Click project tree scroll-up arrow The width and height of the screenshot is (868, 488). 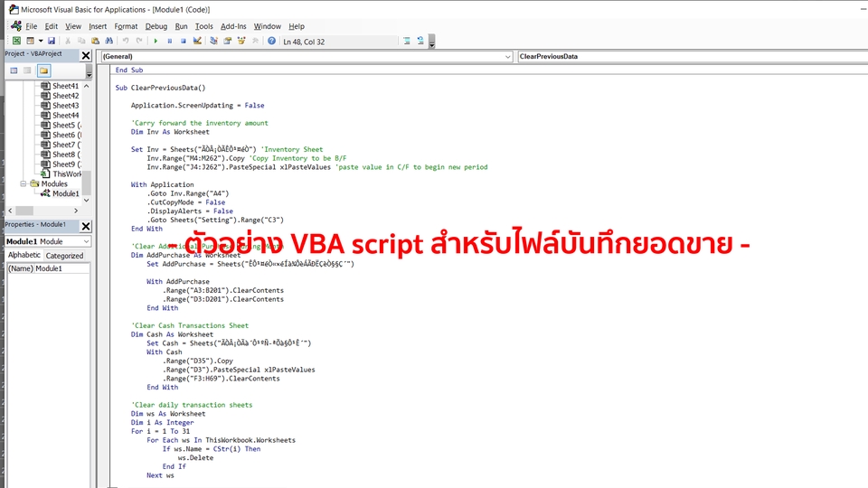[87, 87]
